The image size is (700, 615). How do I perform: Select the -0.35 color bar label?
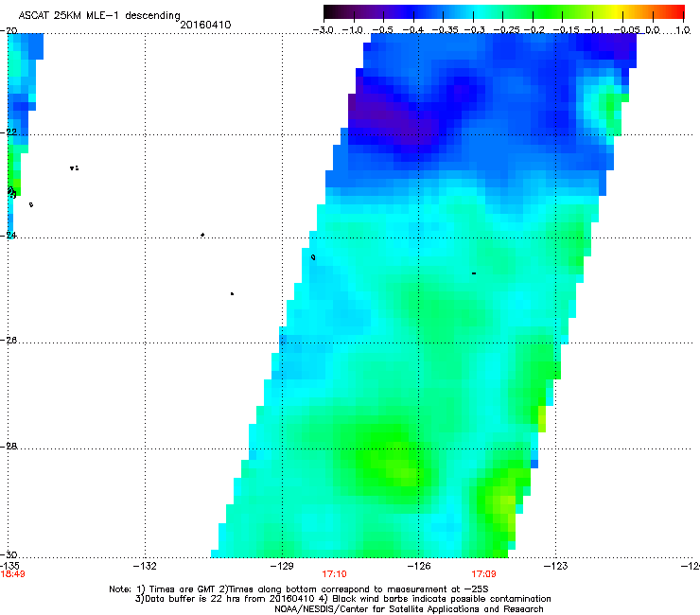[443, 30]
